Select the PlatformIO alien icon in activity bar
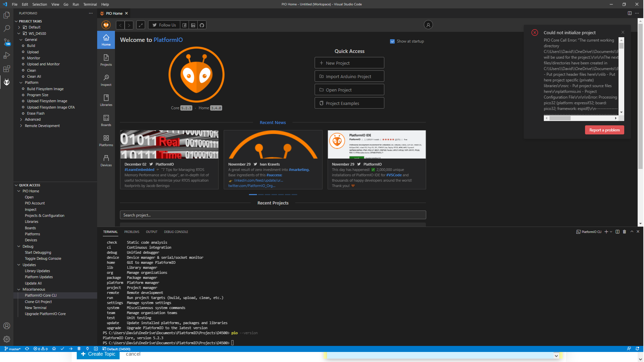The width and height of the screenshot is (644, 362). click(7, 82)
